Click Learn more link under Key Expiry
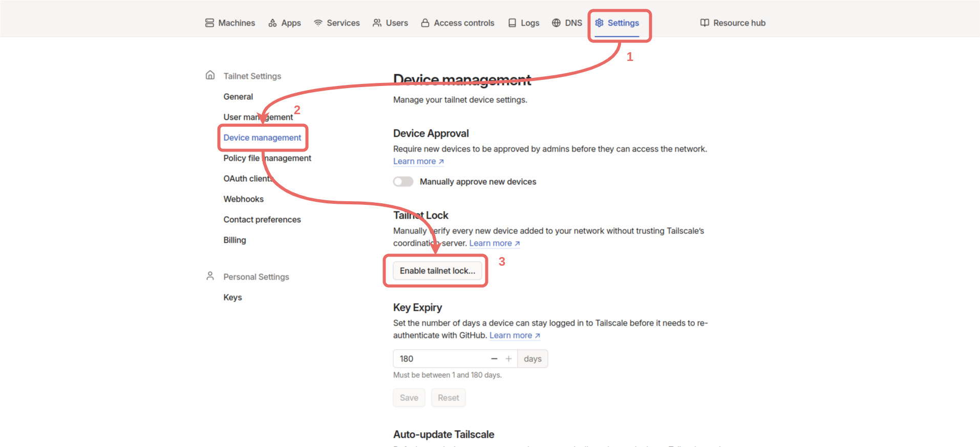The image size is (980, 447). 515,335
